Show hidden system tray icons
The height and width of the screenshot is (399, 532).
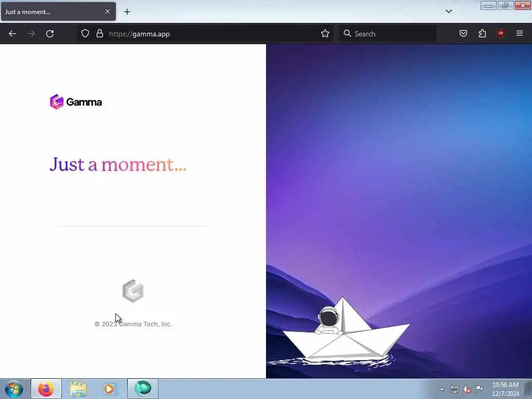tap(442, 389)
